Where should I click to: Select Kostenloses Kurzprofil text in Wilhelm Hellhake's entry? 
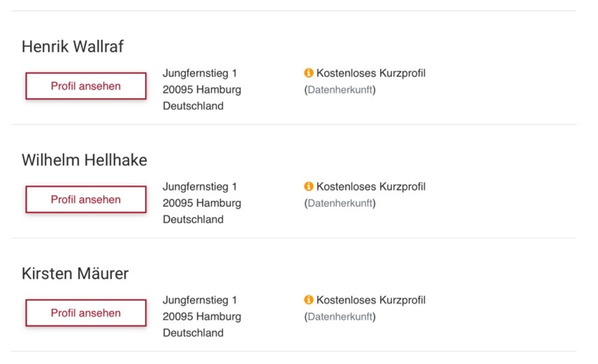(x=371, y=187)
